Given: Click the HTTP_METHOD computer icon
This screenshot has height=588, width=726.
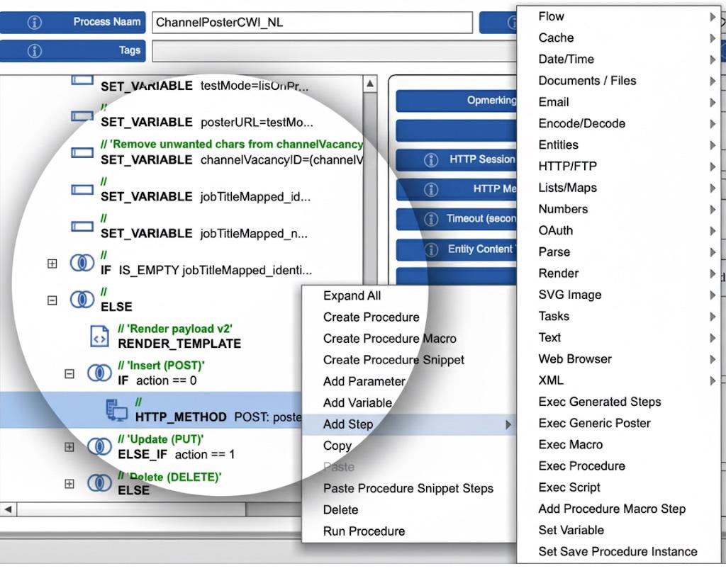Looking at the screenshot, I should pos(116,410).
